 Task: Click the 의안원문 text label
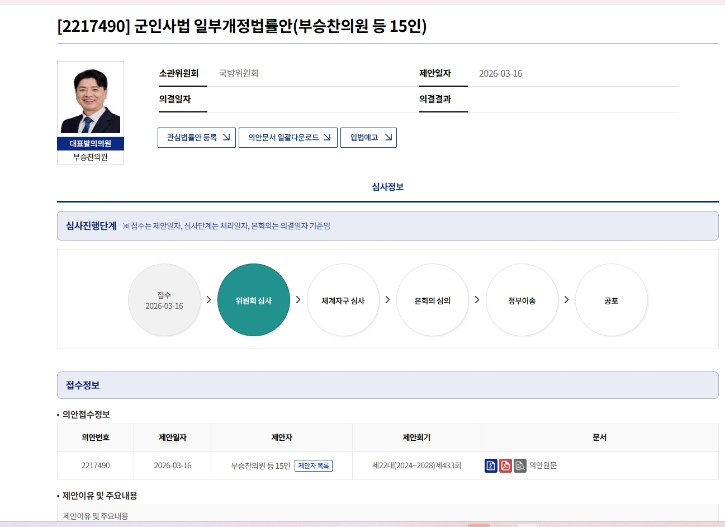click(x=543, y=466)
